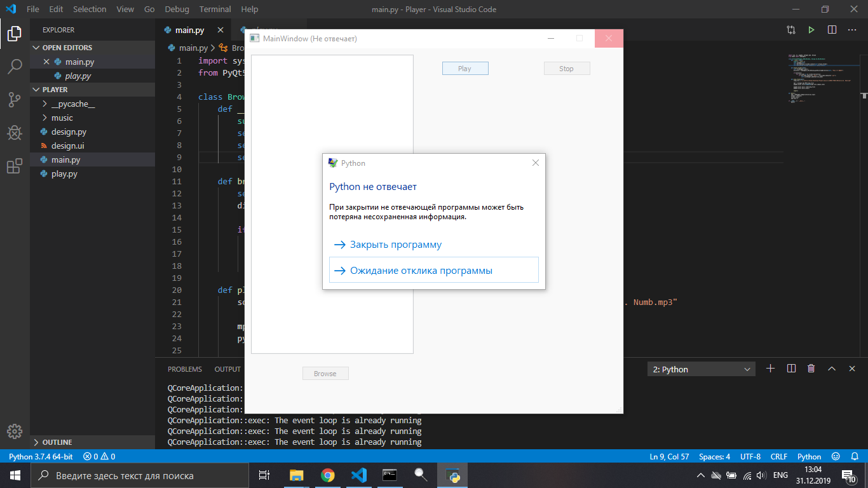This screenshot has width=868, height=488.
Task: Split the editor to the right
Action: coord(832,30)
